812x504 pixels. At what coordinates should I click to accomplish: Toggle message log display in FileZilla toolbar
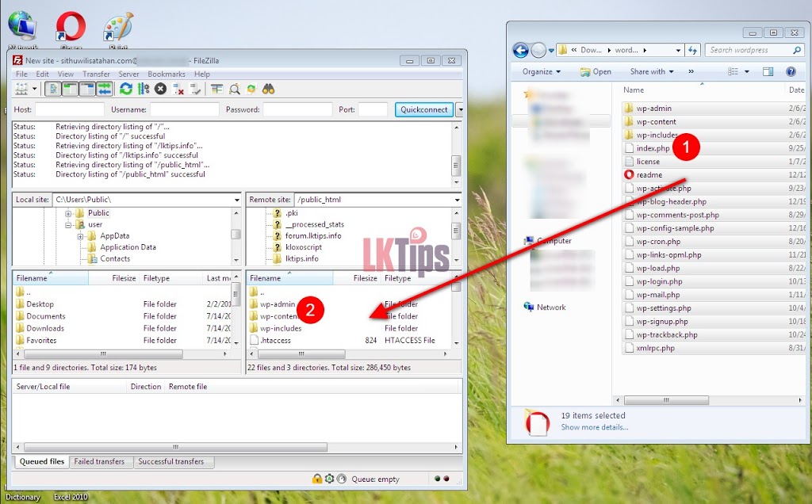point(53,89)
